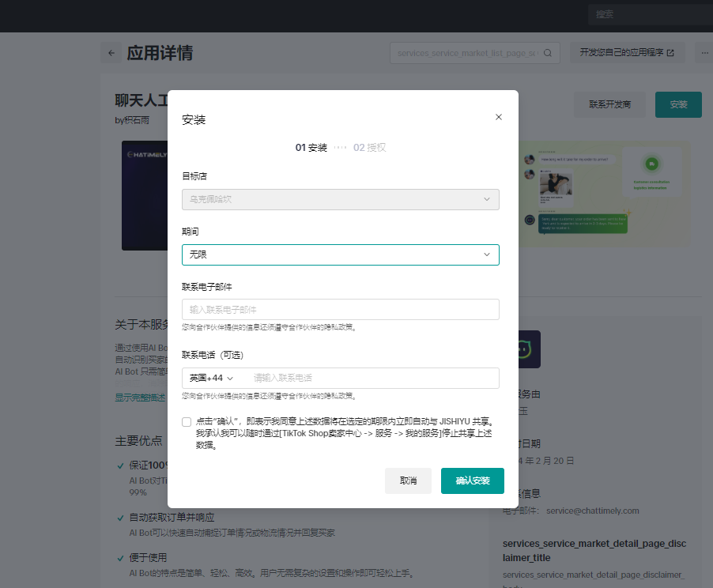Viewport: 713px width, 588px height.
Task: Click the 确认安装 button
Action: pyautogui.click(x=472, y=481)
